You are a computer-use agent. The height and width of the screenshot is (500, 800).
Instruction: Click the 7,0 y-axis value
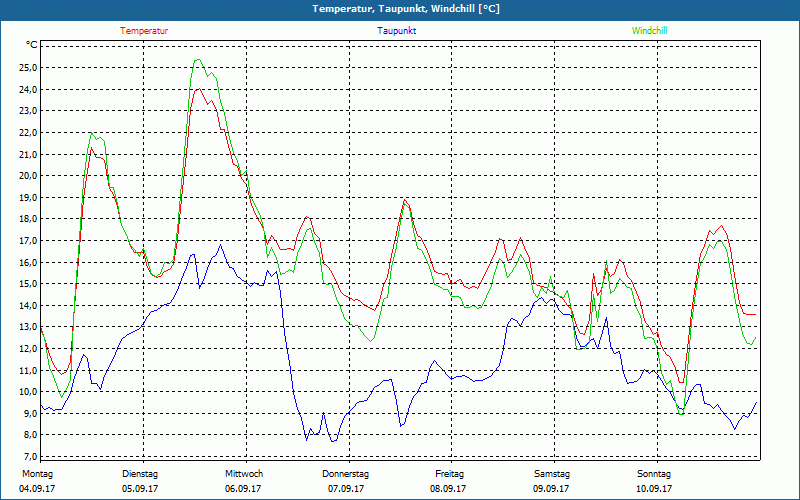tap(30, 457)
